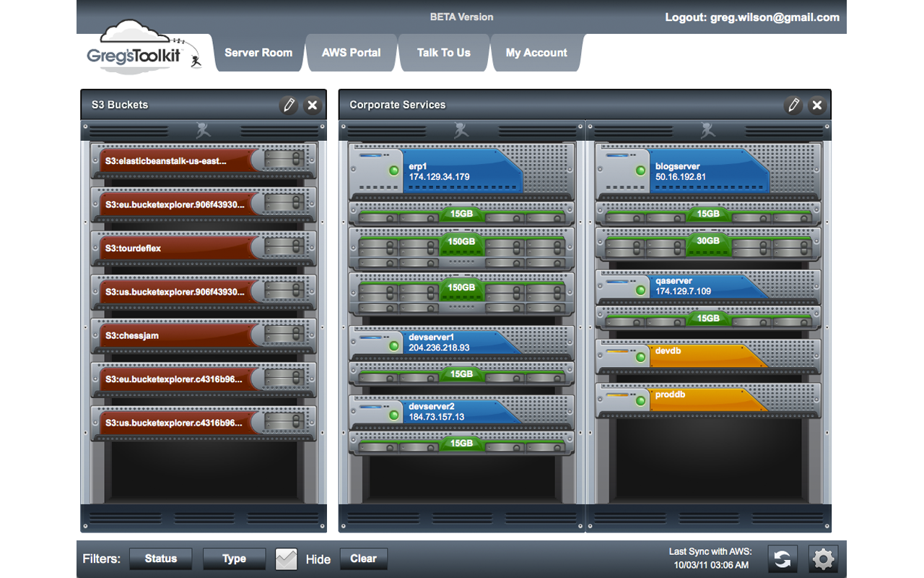This screenshot has width=924, height=578.
Task: Click the Logout link for greg.wilson@gmail.com
Action: (751, 17)
